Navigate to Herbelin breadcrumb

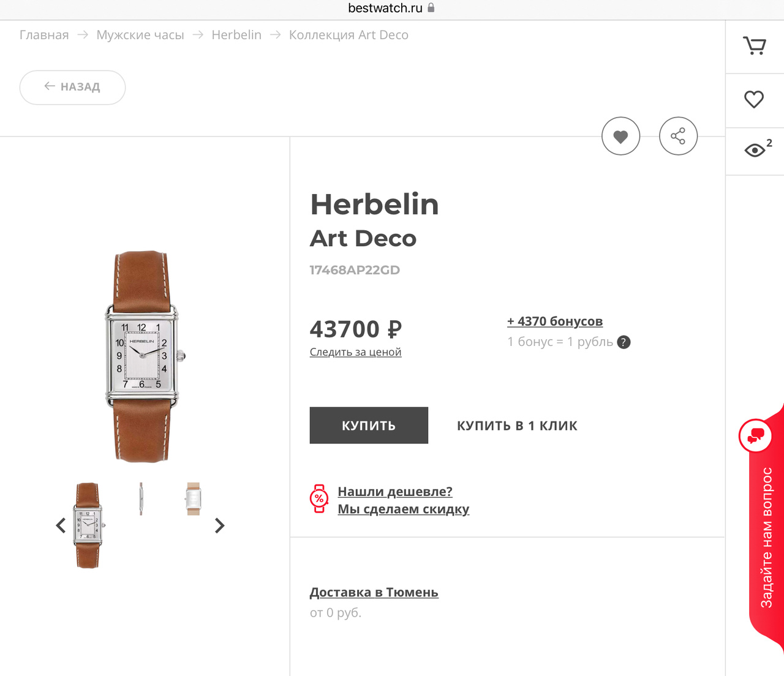click(x=236, y=35)
